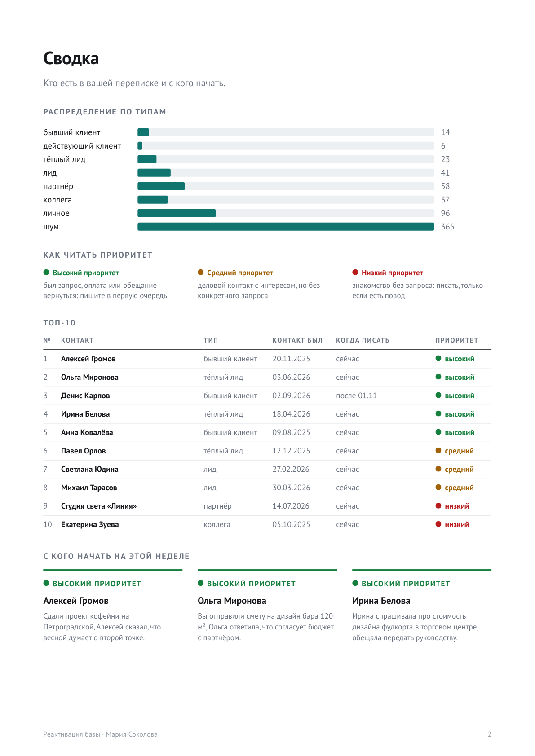Select the contact name "Анна Ковалёва"
Image resolution: width=535 pixels, height=756 pixels.
(x=87, y=433)
